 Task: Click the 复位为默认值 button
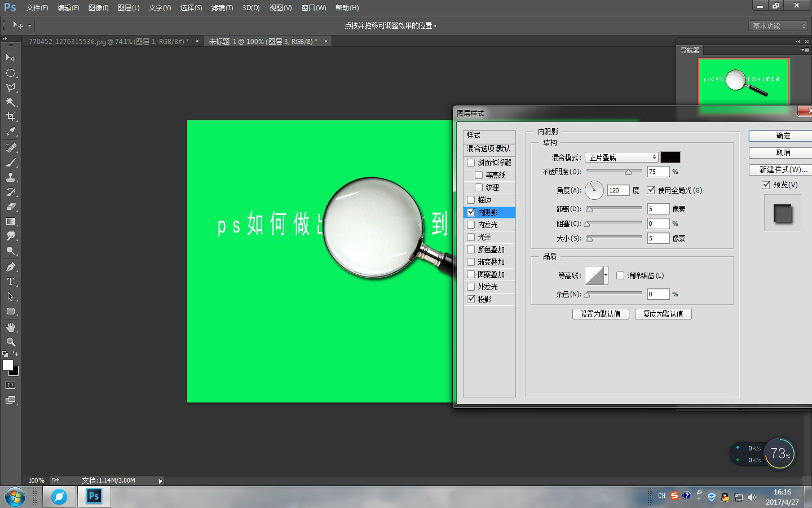pos(663,314)
